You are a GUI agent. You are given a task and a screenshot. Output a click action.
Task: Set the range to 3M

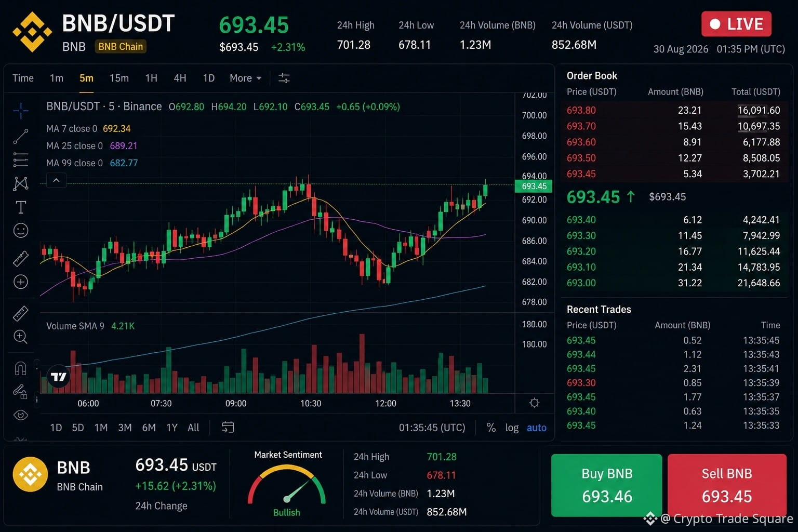pyautogui.click(x=125, y=428)
